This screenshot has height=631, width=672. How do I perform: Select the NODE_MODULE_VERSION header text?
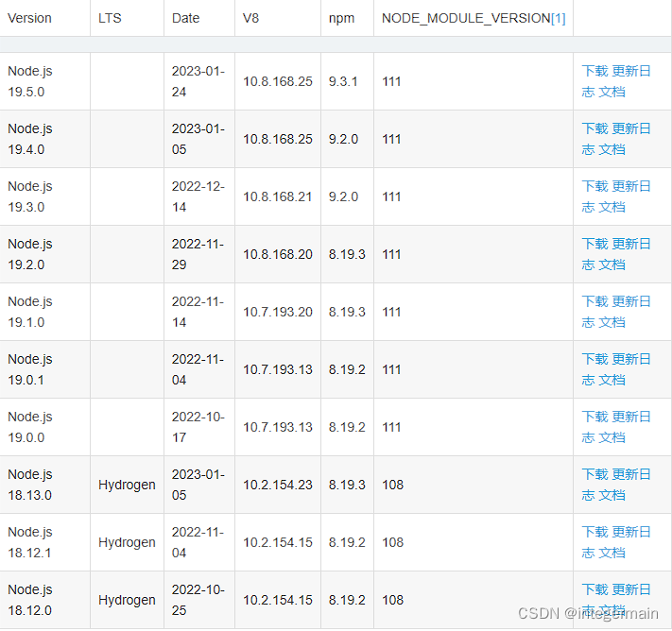click(466, 18)
